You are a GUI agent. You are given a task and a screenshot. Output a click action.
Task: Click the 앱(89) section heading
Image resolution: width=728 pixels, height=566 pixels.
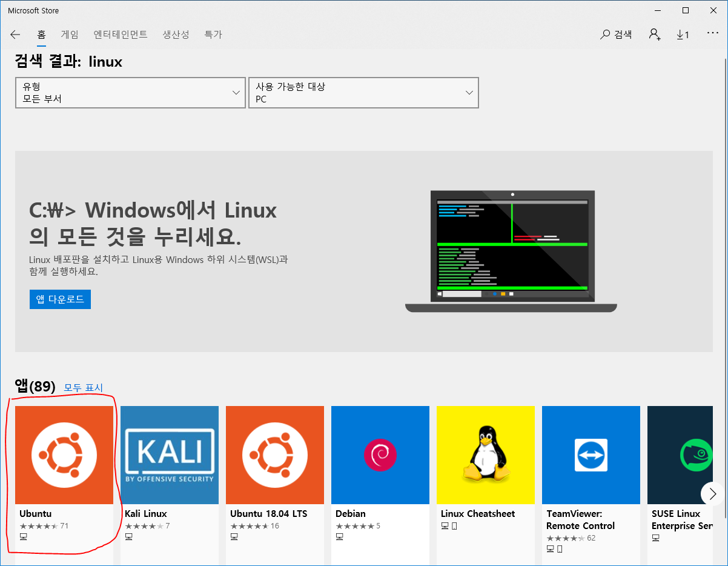[35, 386]
